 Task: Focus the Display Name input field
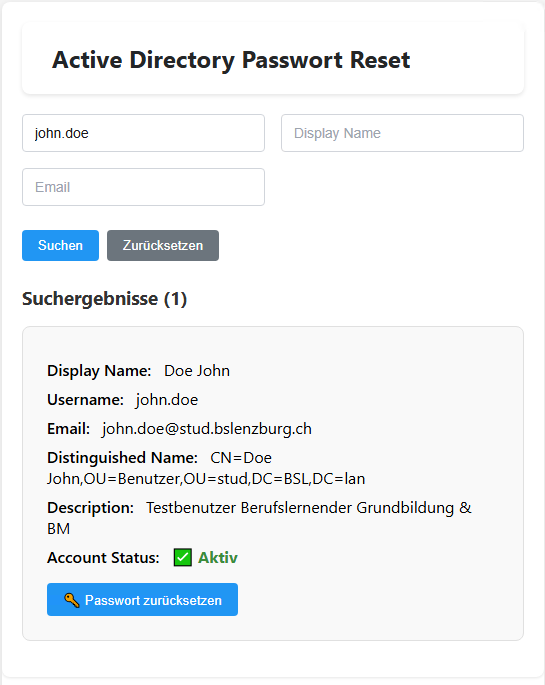(x=402, y=133)
